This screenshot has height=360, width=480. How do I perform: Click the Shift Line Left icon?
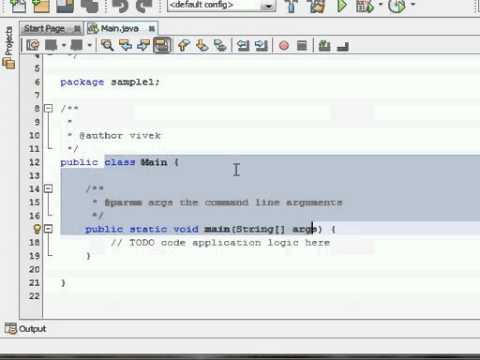(243, 45)
